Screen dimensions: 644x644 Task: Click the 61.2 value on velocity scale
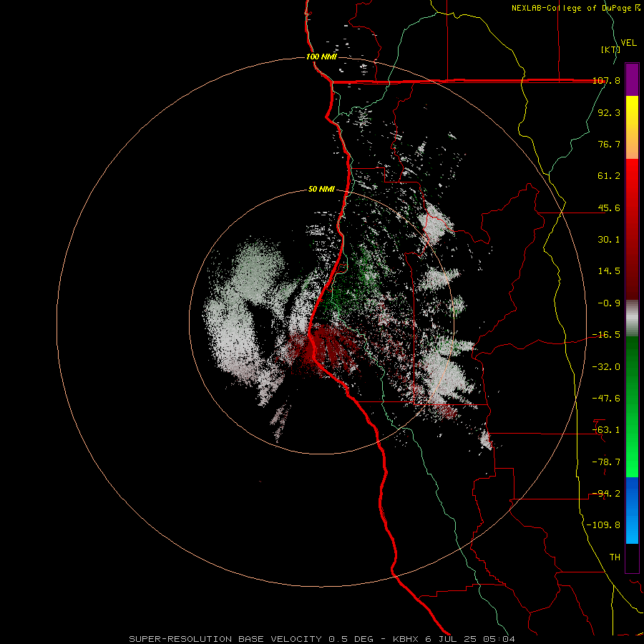609,176
